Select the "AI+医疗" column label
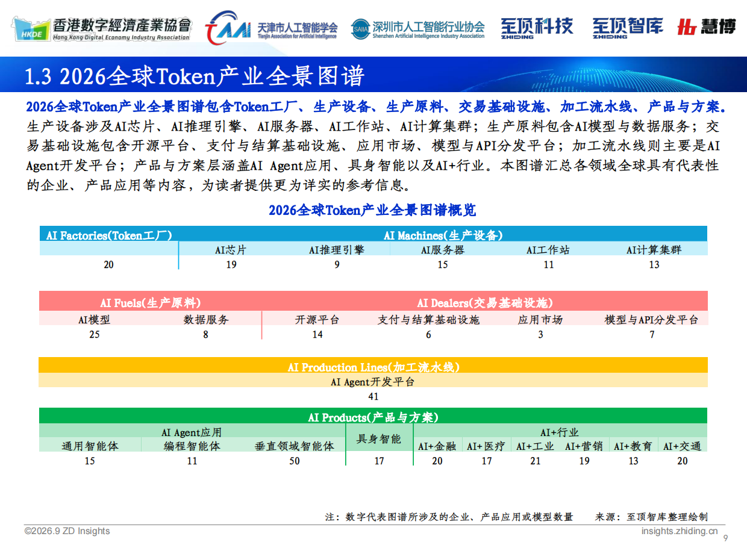Screen dimensions: 747x560 (486, 446)
